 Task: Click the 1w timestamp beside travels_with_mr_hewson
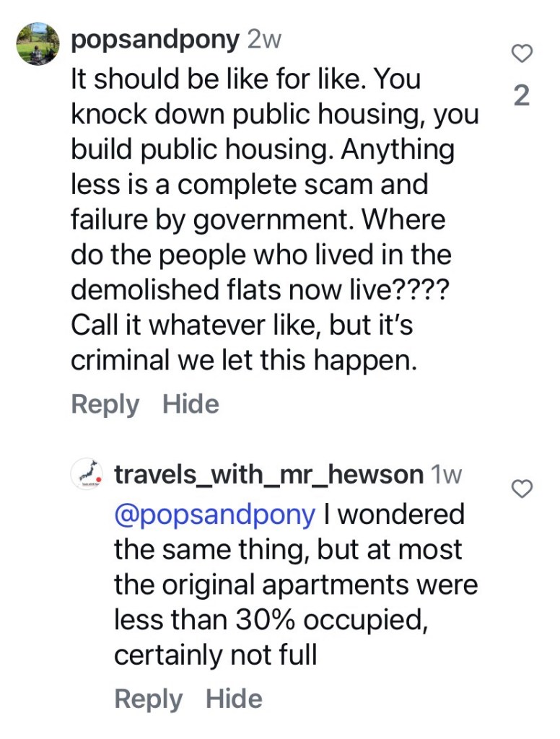445,474
